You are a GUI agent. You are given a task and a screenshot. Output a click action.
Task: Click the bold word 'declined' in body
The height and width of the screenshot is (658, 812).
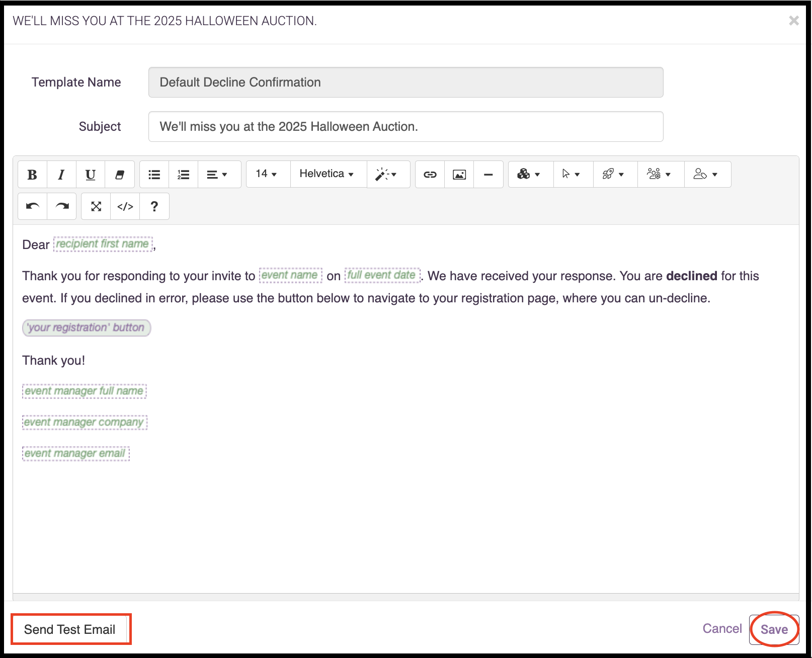(x=691, y=276)
